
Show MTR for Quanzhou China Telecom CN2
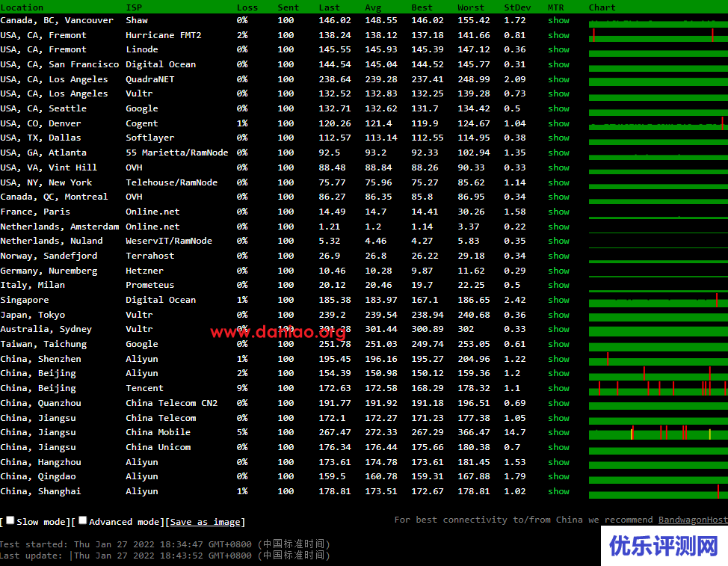click(558, 403)
